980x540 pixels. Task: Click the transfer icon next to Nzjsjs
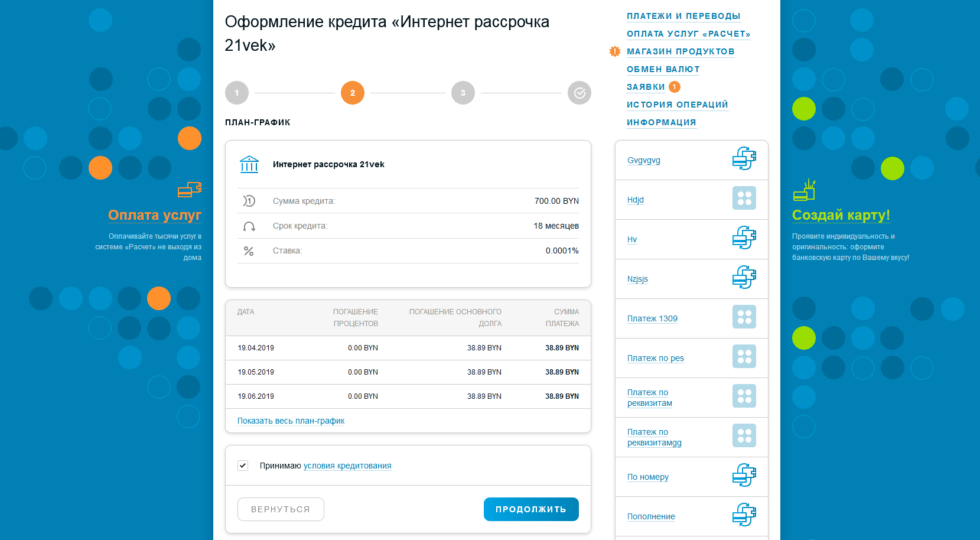click(x=744, y=277)
